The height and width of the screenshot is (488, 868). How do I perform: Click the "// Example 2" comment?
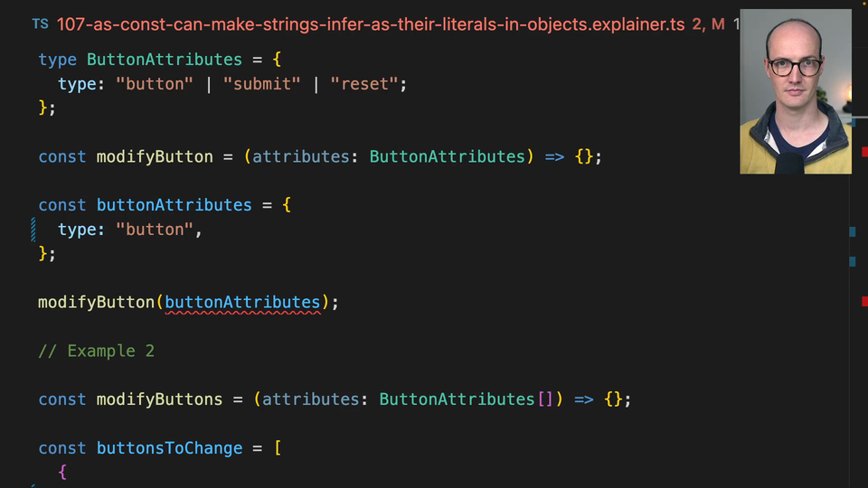pyautogui.click(x=97, y=351)
